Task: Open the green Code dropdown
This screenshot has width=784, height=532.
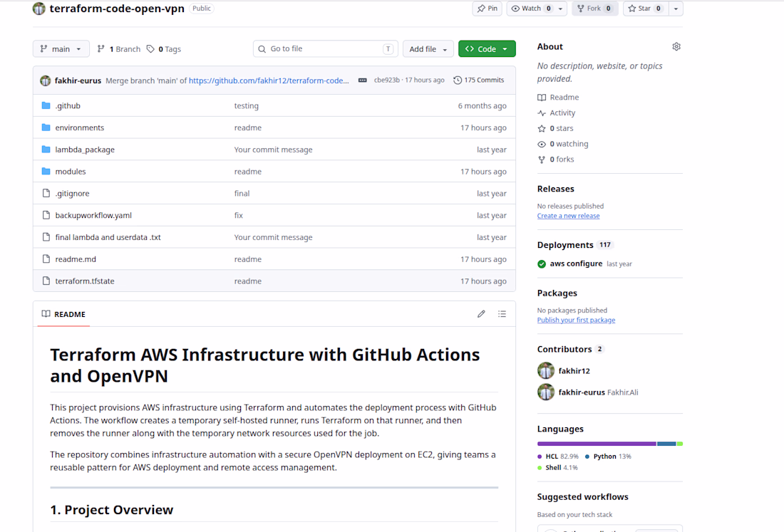Action: pos(487,49)
